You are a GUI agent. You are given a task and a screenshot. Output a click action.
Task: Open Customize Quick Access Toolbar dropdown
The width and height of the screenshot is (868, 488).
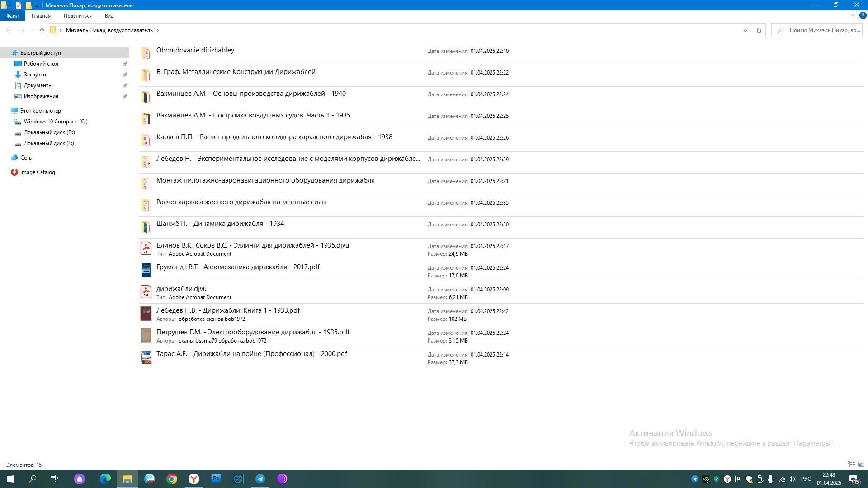point(37,5)
